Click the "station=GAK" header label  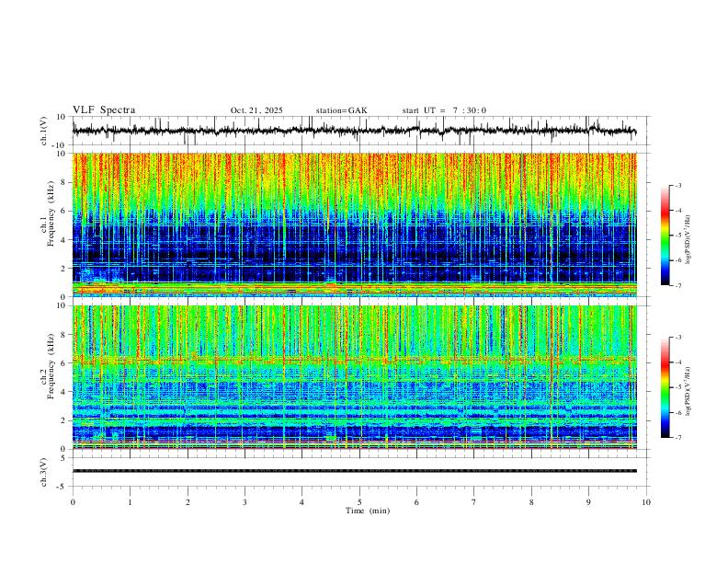coord(342,110)
